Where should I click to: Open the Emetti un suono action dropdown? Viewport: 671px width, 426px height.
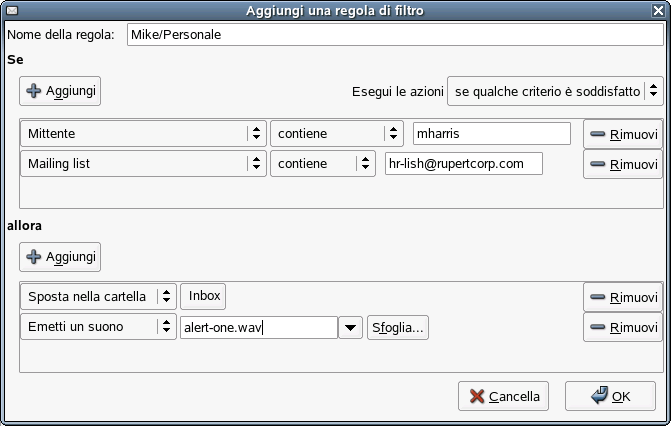98,327
